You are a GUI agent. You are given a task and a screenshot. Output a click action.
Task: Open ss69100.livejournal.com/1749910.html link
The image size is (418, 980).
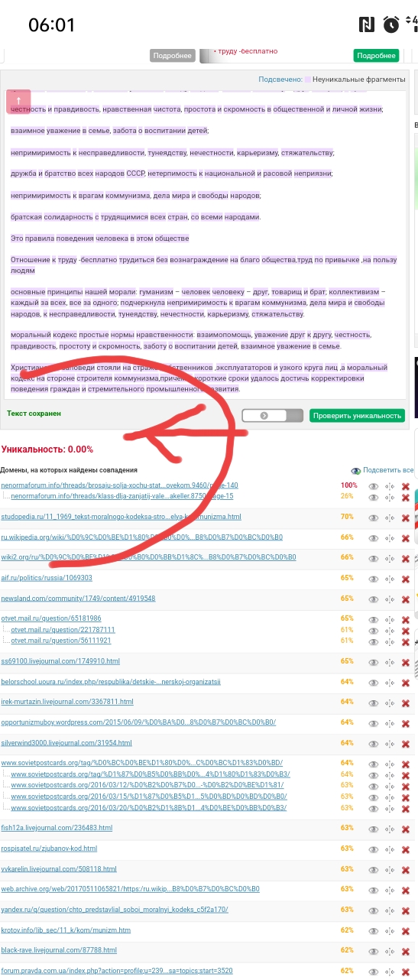point(60,661)
